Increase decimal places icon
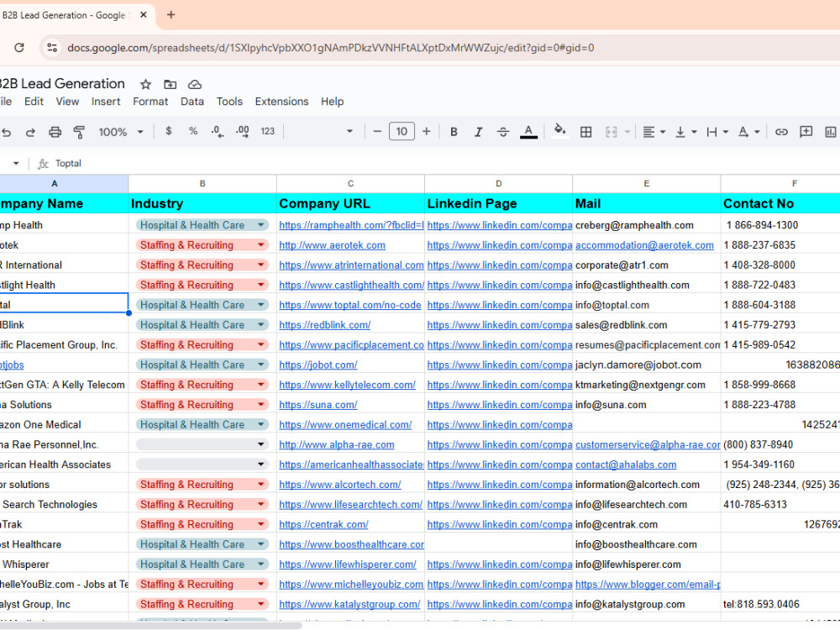Viewport: 840px width, 630px height. point(242,131)
